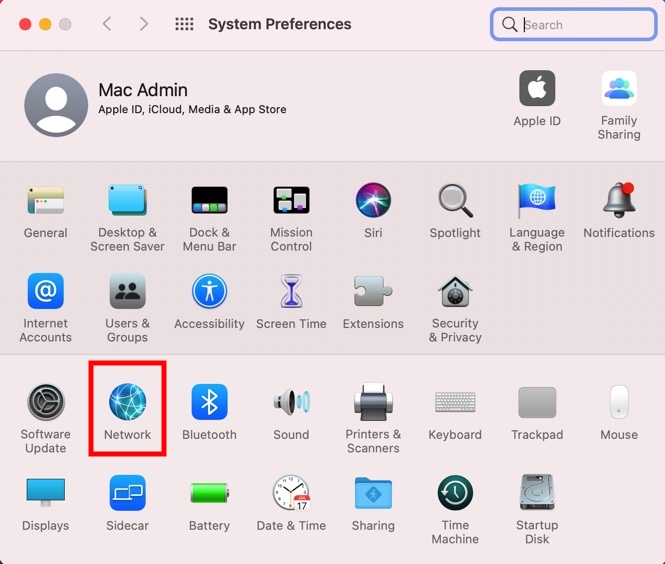Select the Siri preferences icon

pos(373,201)
